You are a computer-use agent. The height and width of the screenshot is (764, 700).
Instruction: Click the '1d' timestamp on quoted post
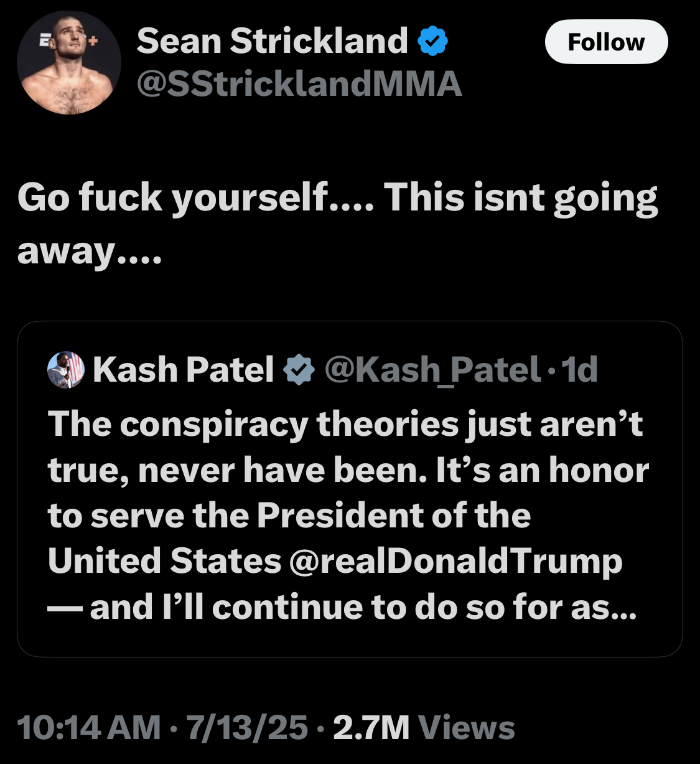tap(579, 369)
